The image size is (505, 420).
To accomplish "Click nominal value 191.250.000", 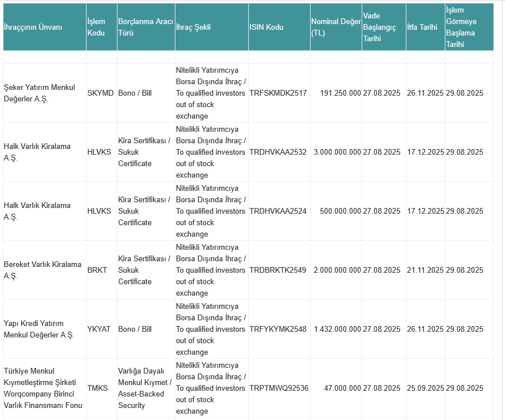I will (340, 93).
